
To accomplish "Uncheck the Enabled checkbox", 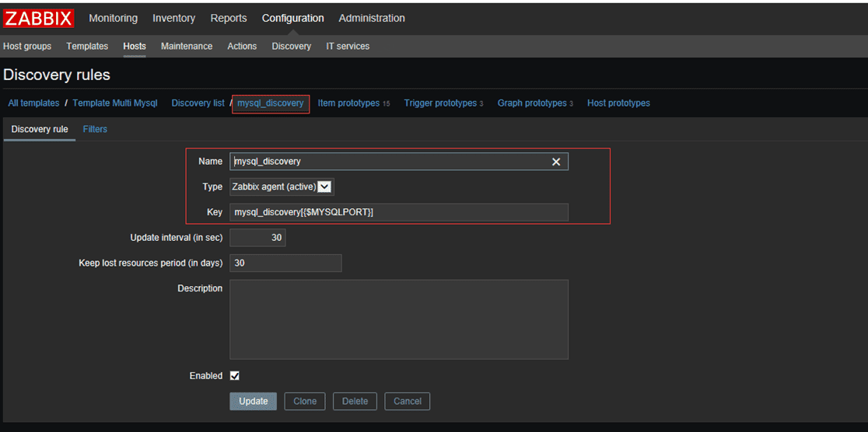I will point(235,376).
